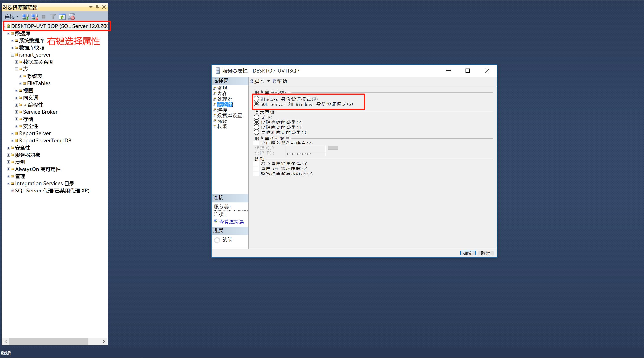
Task: Open the 连接 dropdown in Object Explorer
Action: coord(12,17)
